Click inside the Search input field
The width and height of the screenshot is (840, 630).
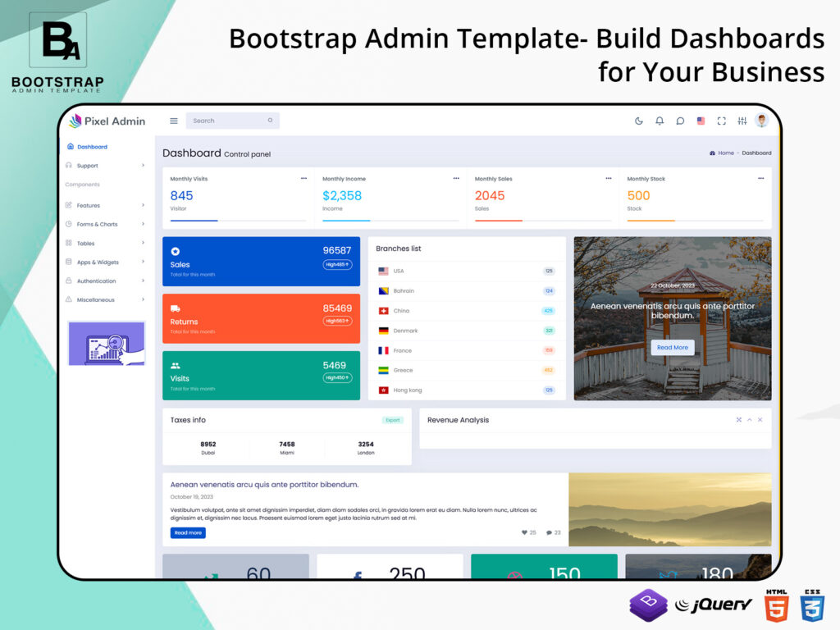230,121
